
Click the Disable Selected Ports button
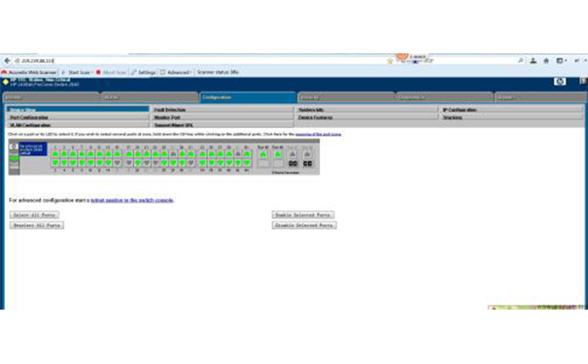pyautogui.click(x=304, y=225)
